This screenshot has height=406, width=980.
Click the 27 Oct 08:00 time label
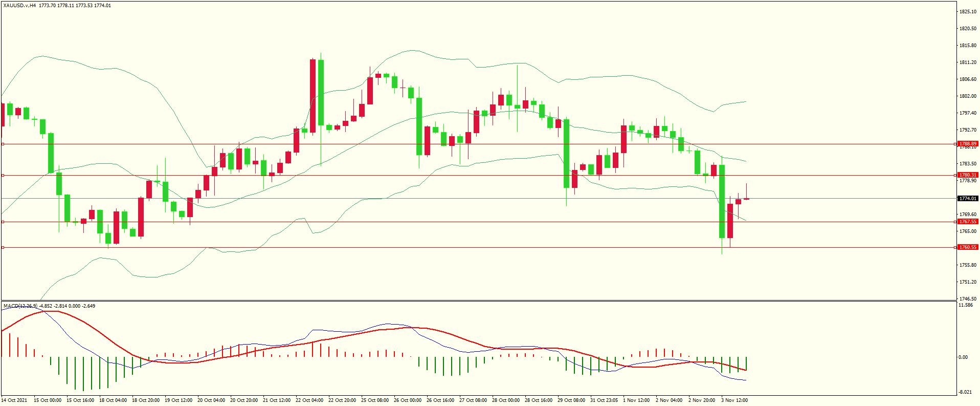pyautogui.click(x=473, y=400)
